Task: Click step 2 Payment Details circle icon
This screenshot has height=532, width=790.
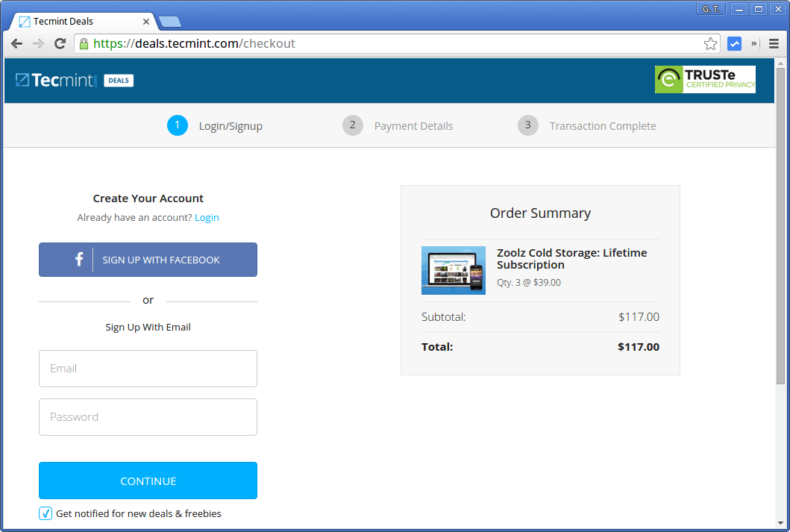Action: click(x=353, y=125)
